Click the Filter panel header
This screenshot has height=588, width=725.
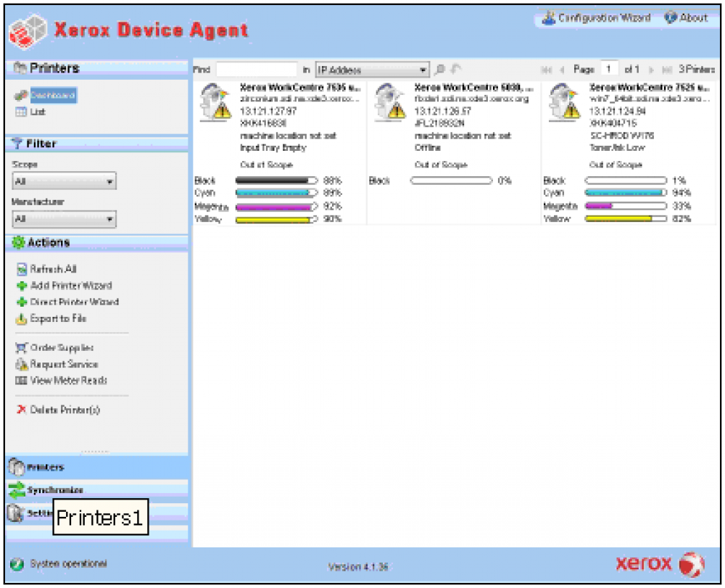[97, 144]
